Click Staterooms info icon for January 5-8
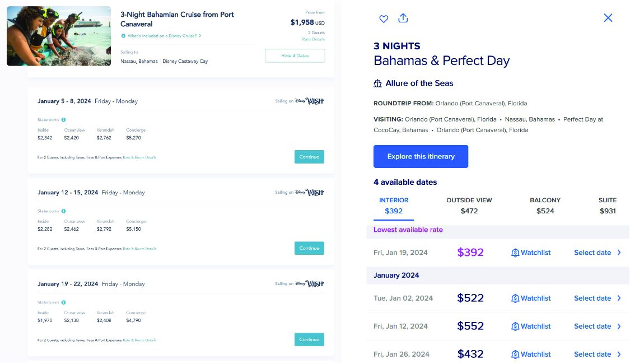 (63, 120)
